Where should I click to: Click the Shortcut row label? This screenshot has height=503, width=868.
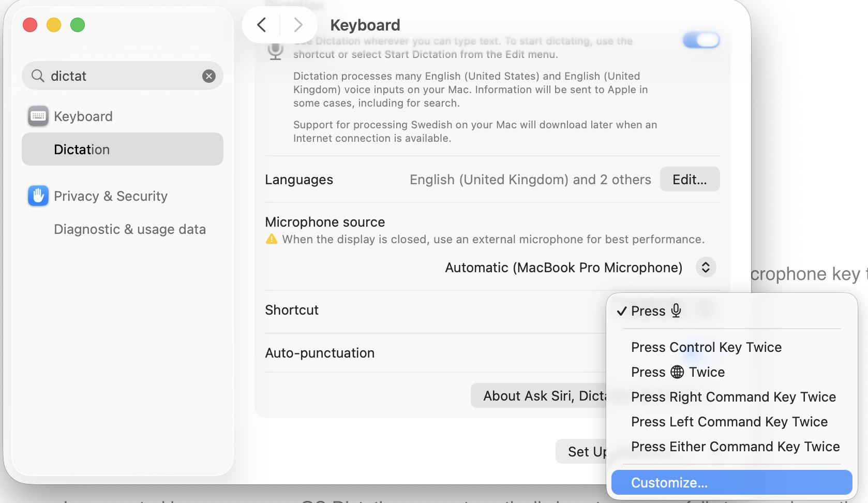pyautogui.click(x=292, y=310)
